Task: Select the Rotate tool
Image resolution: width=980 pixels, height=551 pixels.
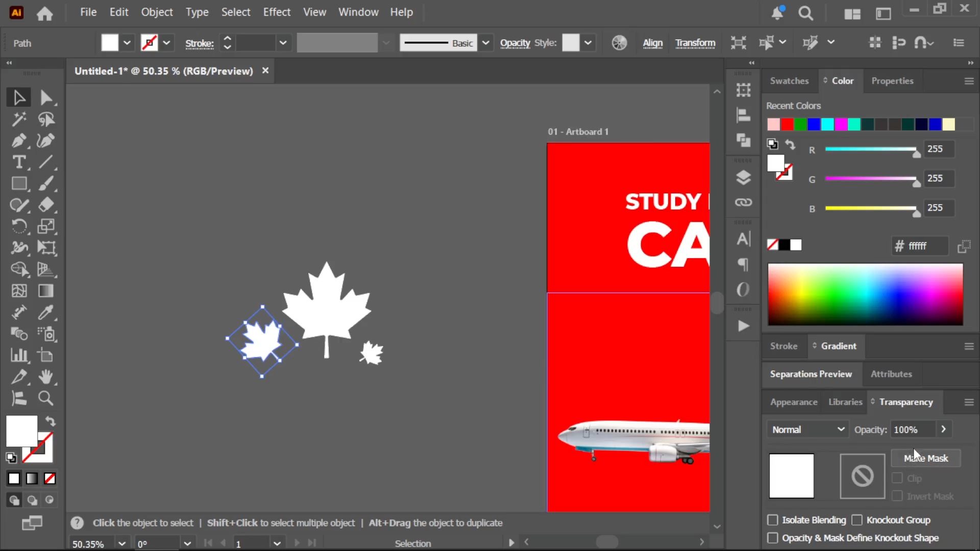Action: [x=19, y=227]
